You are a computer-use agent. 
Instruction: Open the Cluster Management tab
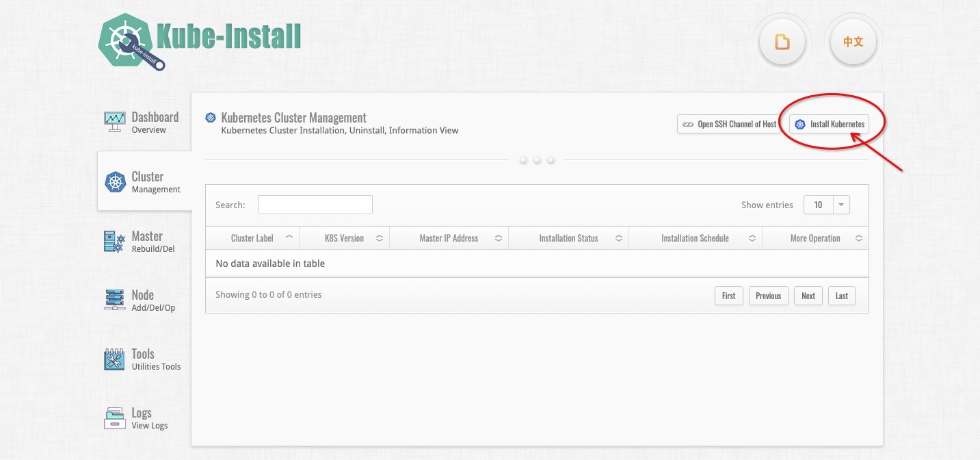coord(144,181)
